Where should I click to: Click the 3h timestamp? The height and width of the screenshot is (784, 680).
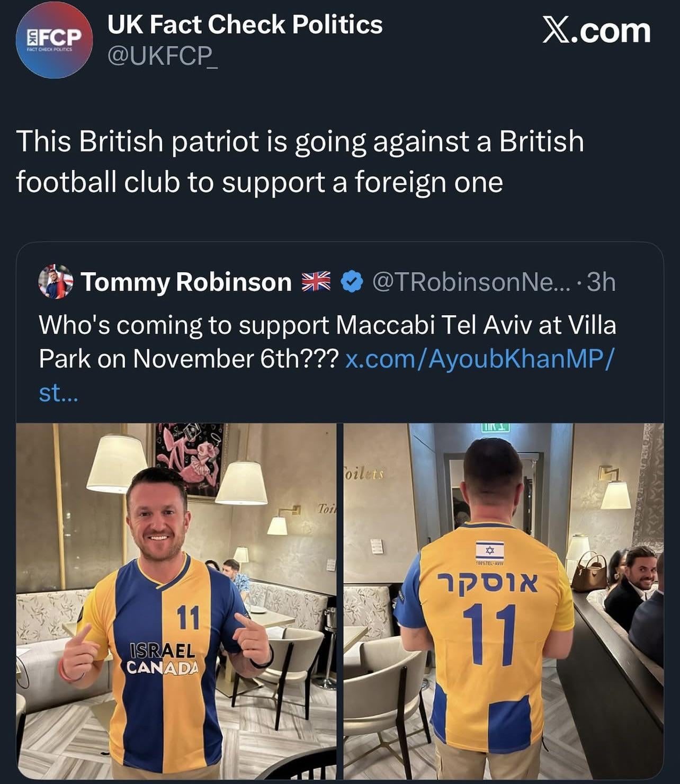pos(601,282)
